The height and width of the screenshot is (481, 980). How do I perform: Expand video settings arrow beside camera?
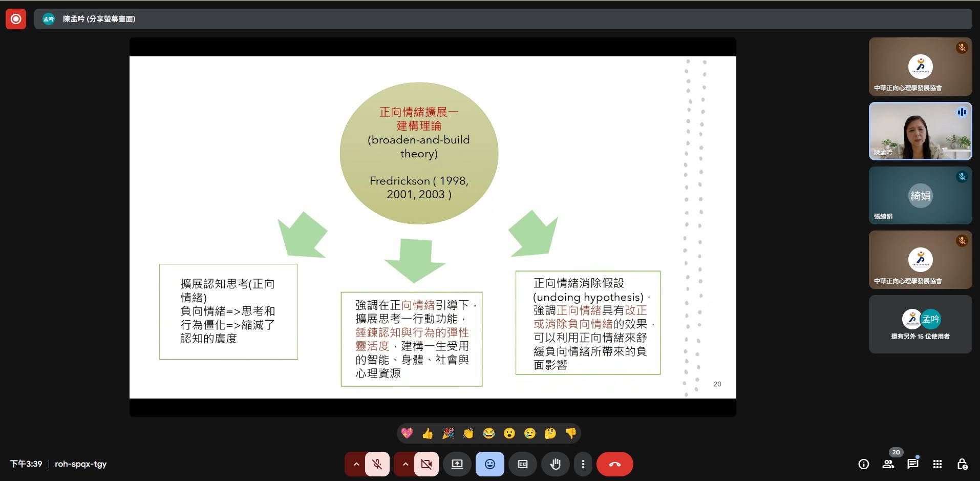405,464
